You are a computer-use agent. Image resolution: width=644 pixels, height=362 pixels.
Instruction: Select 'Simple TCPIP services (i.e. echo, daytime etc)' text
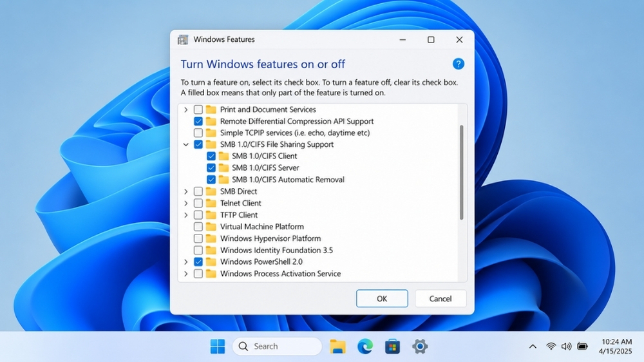tap(295, 133)
